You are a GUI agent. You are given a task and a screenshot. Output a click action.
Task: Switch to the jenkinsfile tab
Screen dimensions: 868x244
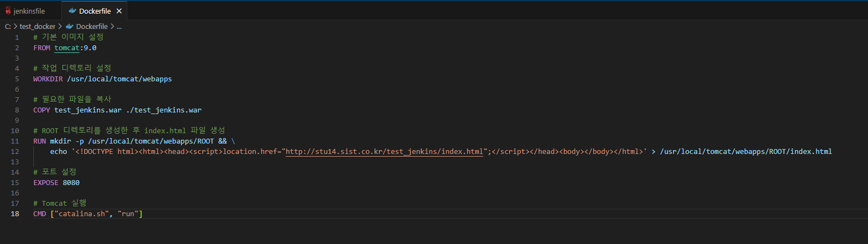click(29, 11)
